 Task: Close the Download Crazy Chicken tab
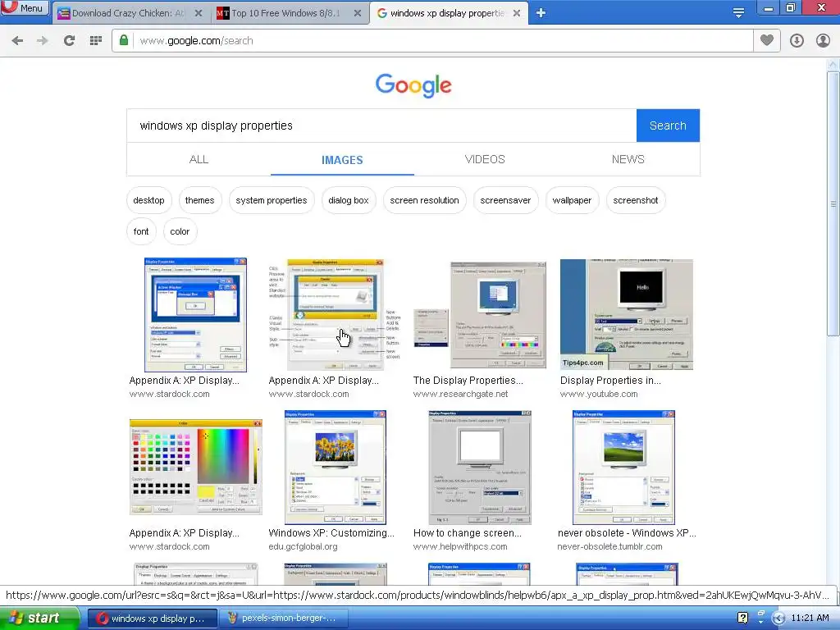point(199,13)
